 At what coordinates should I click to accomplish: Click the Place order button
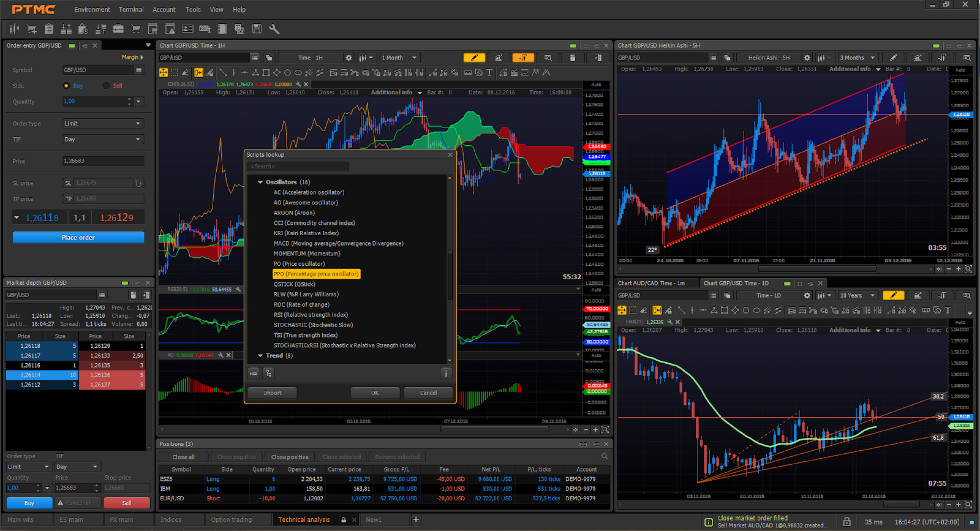(x=78, y=238)
